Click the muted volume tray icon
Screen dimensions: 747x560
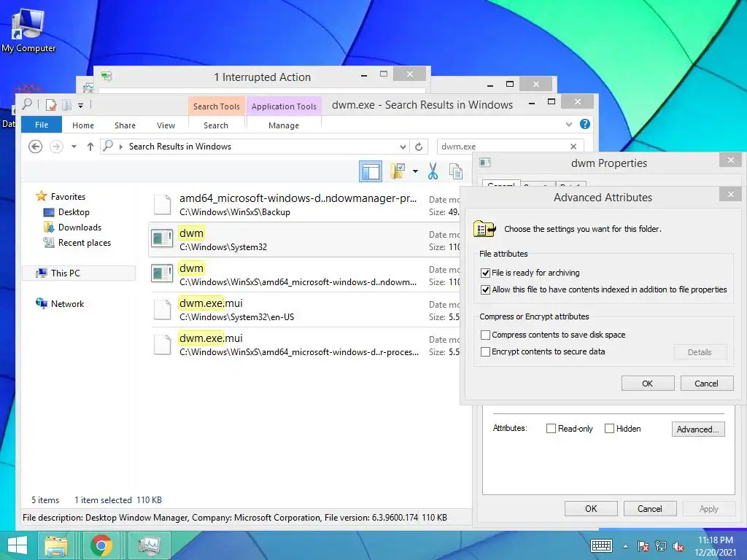[x=678, y=546]
